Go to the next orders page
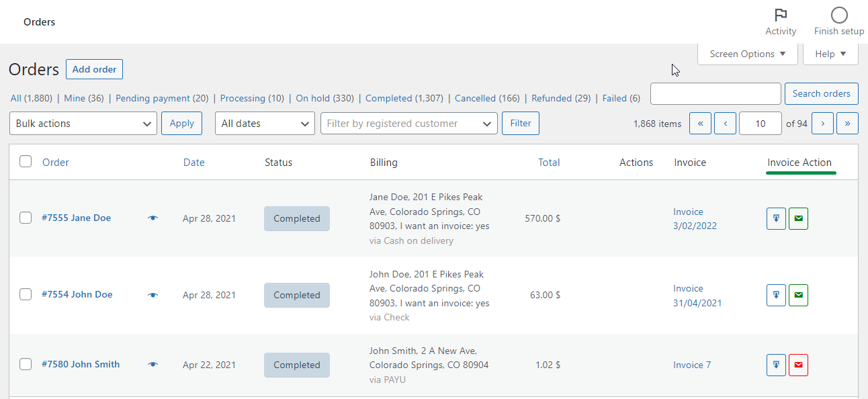Viewport: 868px width, 399px height. pyautogui.click(x=822, y=124)
